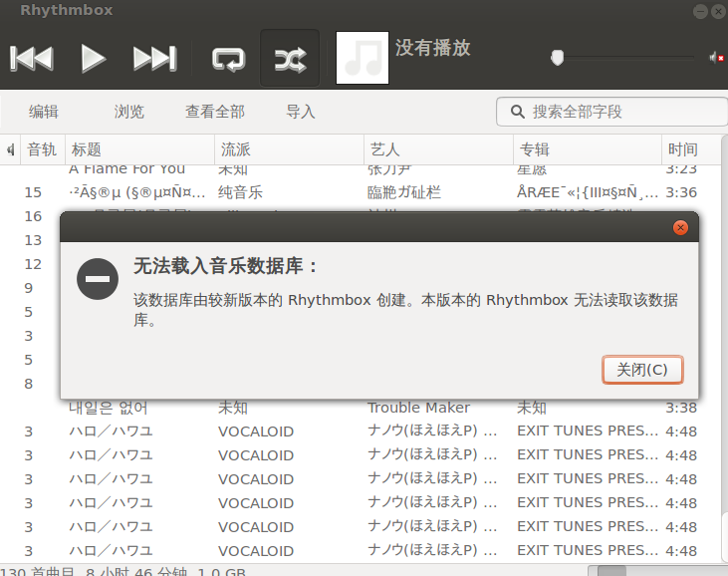This screenshot has height=576, width=728.
Task: Click the vertical scrollbar of the track list
Action: point(725,349)
